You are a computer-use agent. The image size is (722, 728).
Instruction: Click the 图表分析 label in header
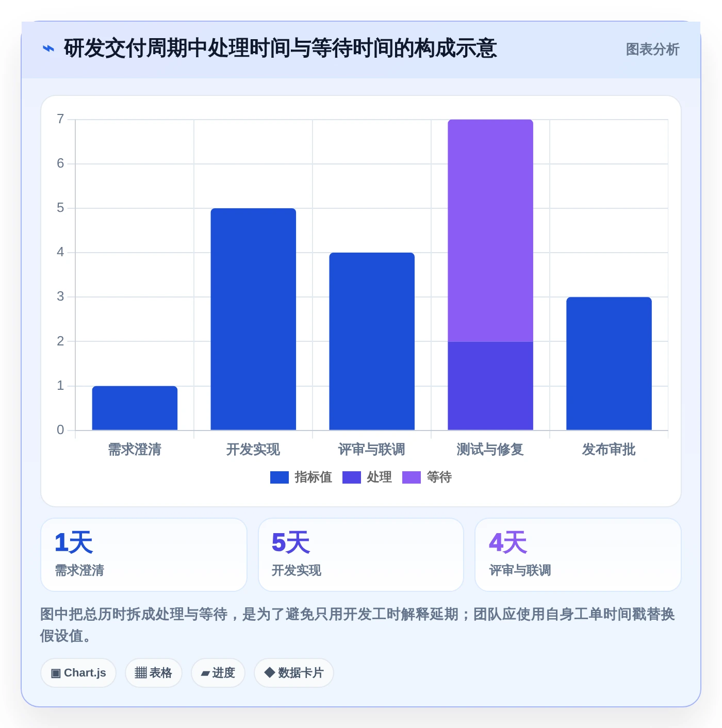652,49
